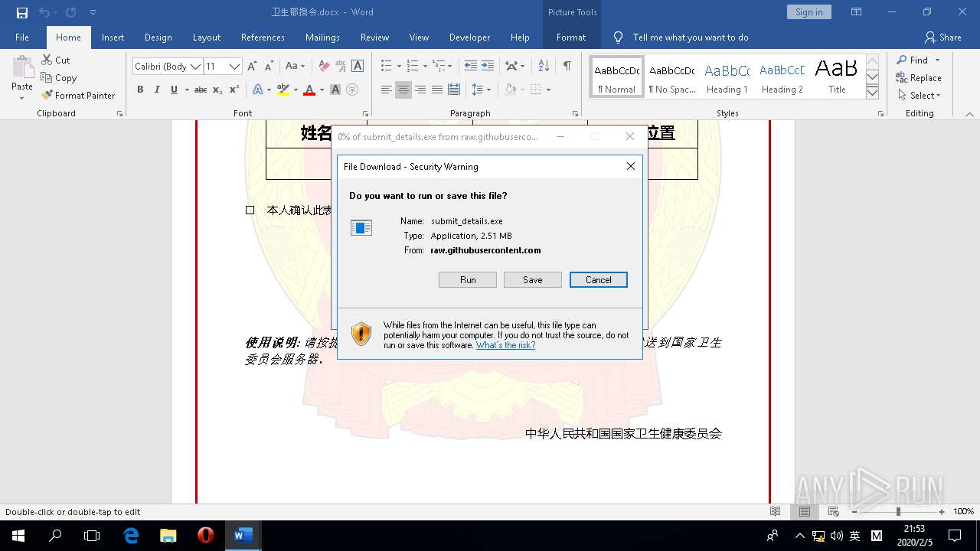Click Run in security warning dialog
This screenshot has width=980, height=551.
[468, 280]
